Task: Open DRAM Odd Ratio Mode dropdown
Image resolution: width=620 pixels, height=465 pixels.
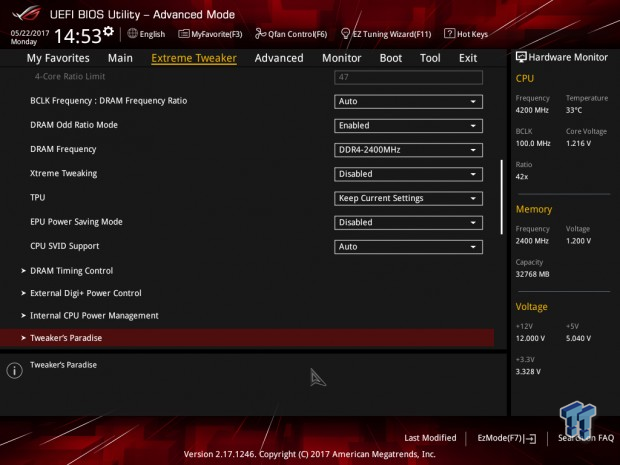Action: [x=408, y=126]
